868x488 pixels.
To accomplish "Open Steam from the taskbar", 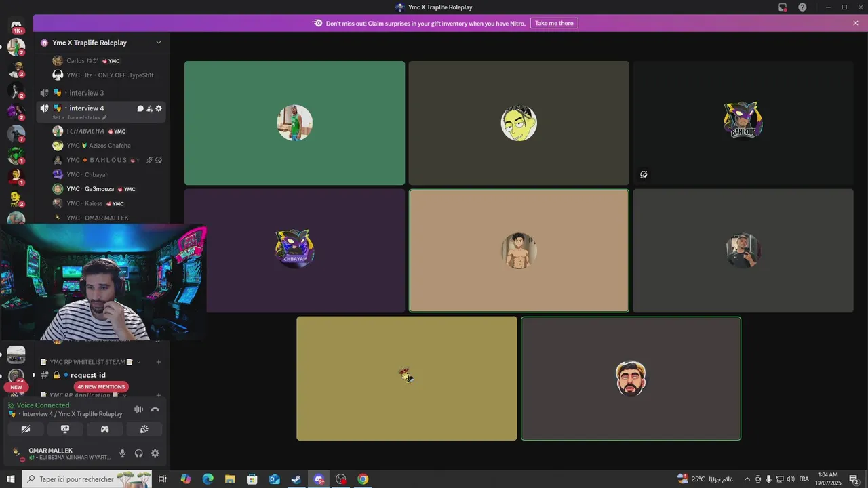I will (x=296, y=479).
